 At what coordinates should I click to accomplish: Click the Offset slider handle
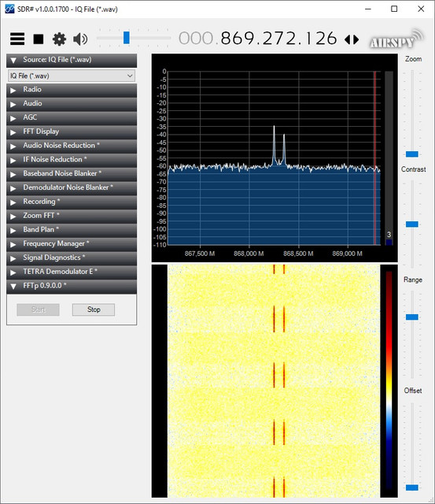pos(412,487)
